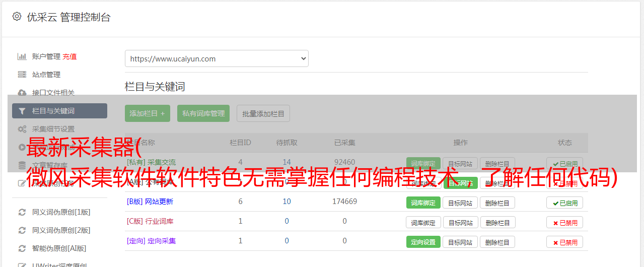Open 账户管理 in the sidebar
Screen dimensions: 644x267
coord(46,56)
